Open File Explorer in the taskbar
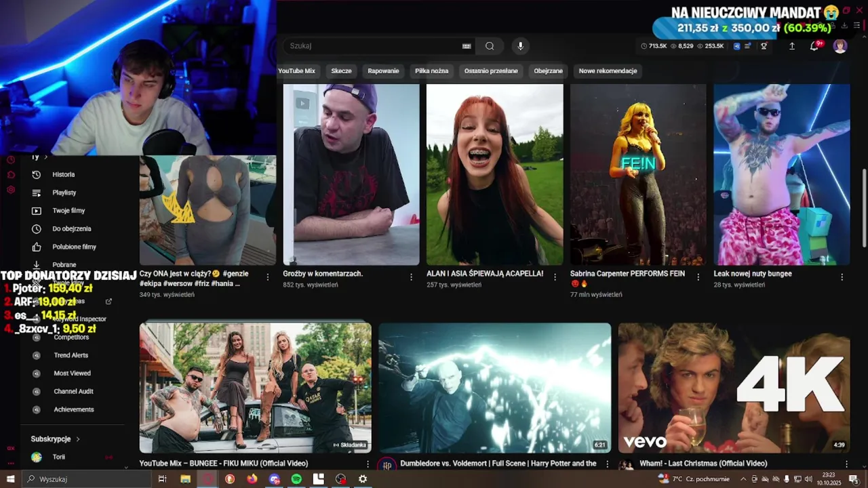The height and width of the screenshot is (488, 868). (185, 479)
